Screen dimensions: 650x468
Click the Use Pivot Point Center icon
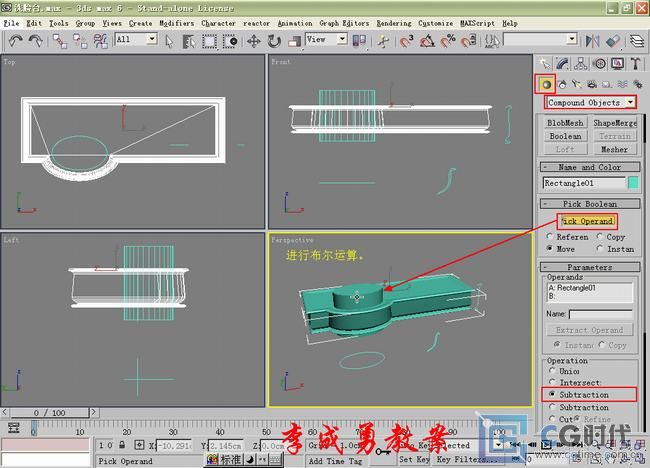(x=359, y=41)
